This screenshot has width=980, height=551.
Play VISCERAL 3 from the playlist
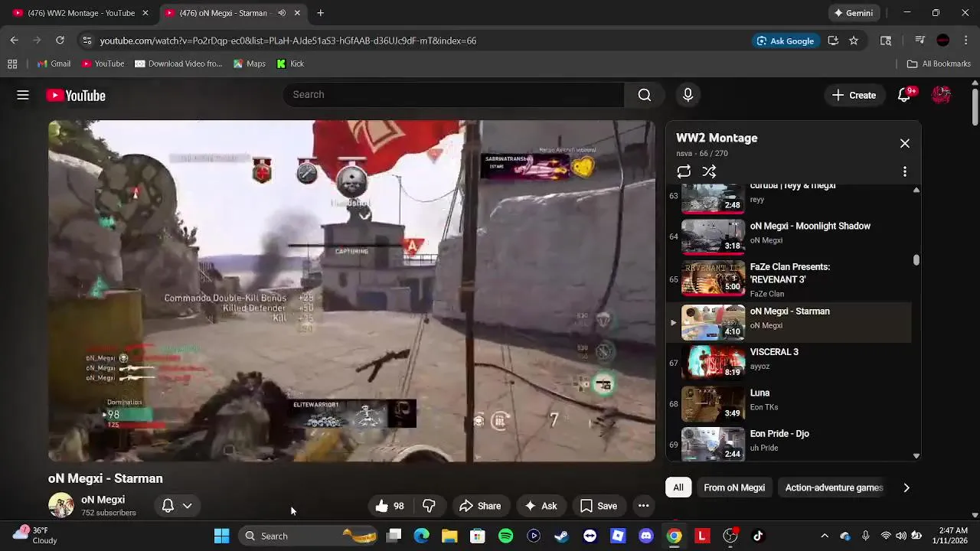(789, 362)
